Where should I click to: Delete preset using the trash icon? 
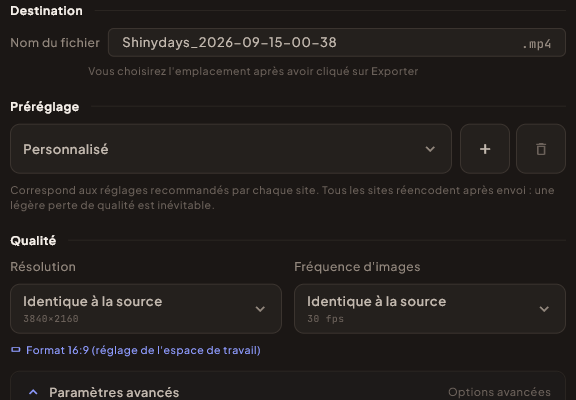coord(541,149)
